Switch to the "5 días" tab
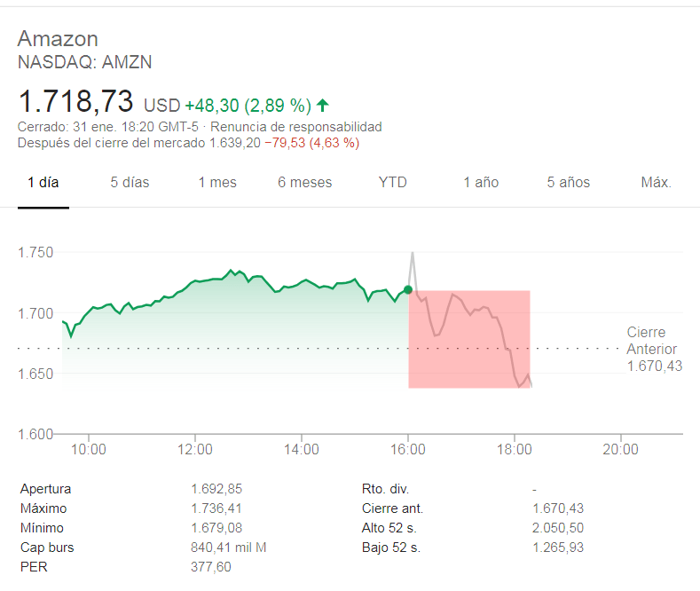 (130, 183)
